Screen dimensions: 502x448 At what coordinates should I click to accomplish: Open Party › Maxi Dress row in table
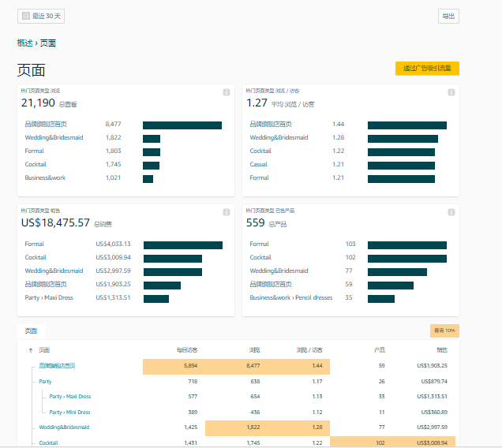[x=70, y=397]
